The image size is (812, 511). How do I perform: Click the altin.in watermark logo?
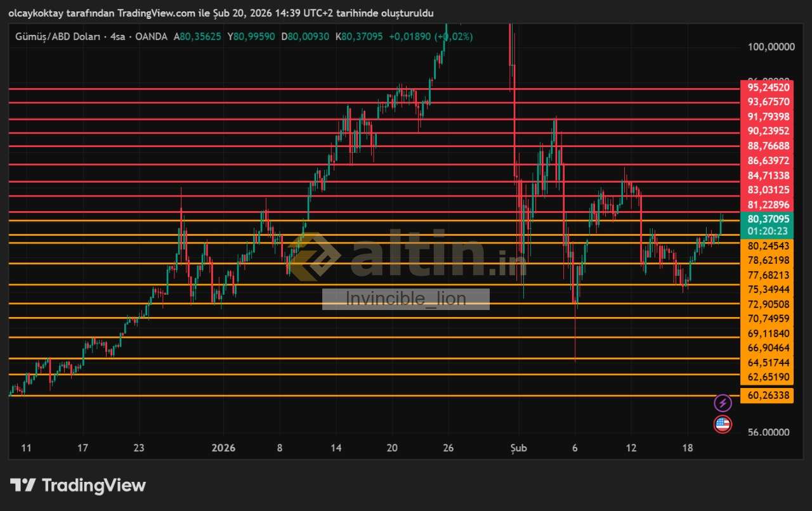tap(406, 255)
